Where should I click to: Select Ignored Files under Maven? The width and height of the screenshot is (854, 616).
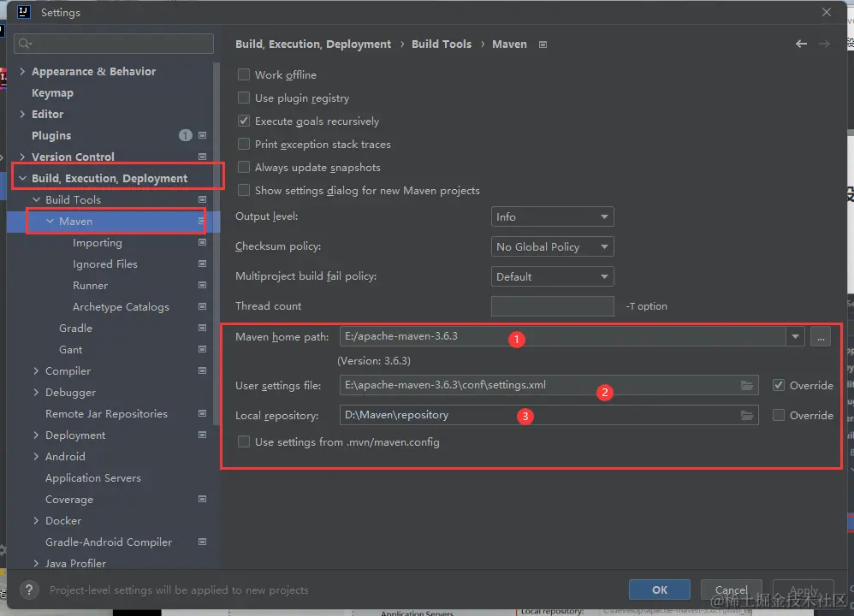pos(105,264)
